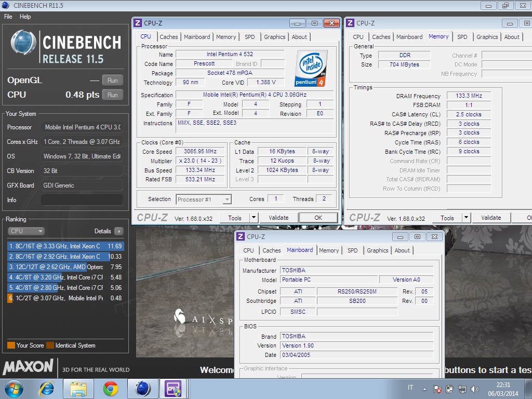The width and height of the screenshot is (532, 399).
Task: Switch to CPU-Z via its taskbar icon
Action: pos(173,389)
